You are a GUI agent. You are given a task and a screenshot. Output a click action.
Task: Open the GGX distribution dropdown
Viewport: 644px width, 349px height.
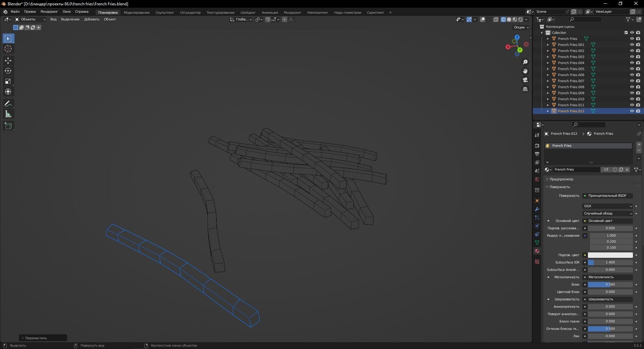(x=608, y=206)
